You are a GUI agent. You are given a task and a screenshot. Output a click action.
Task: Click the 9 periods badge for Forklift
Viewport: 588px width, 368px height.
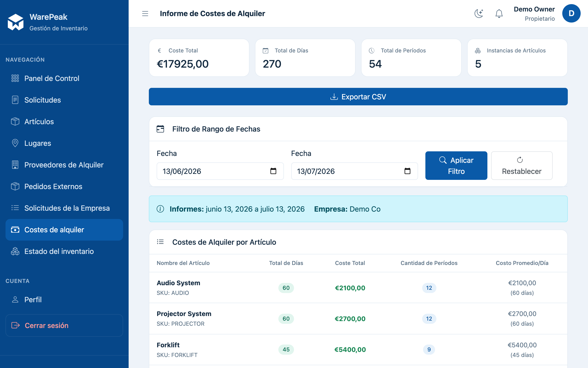coord(429,350)
